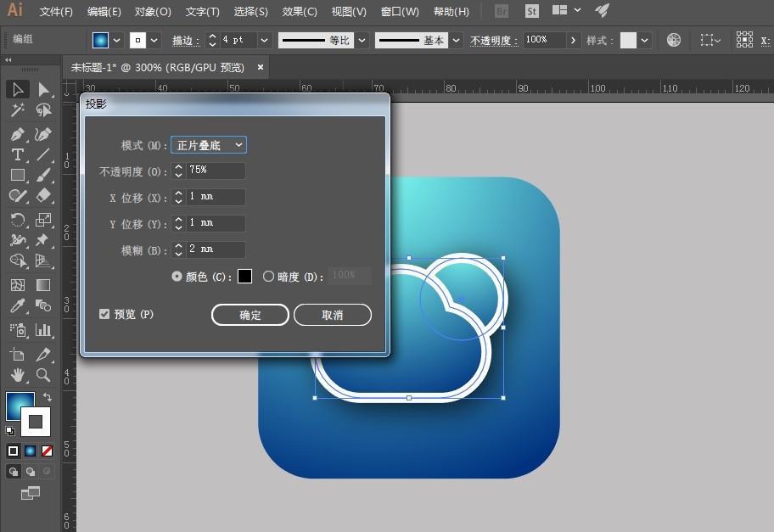774x532 pixels.
Task: Select the Perspective Grid tool
Action: [43, 260]
